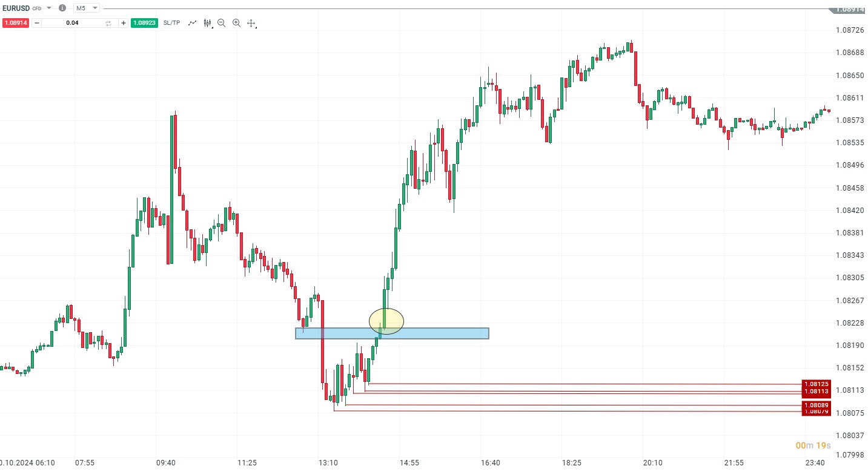
Task: Open the M5 timeframe dropdown
Action: click(x=86, y=8)
